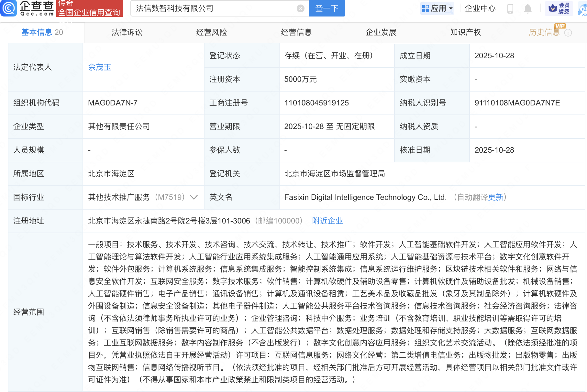Expand the 应用 dropdown arrow
The width and height of the screenshot is (587, 392).
[451, 8]
